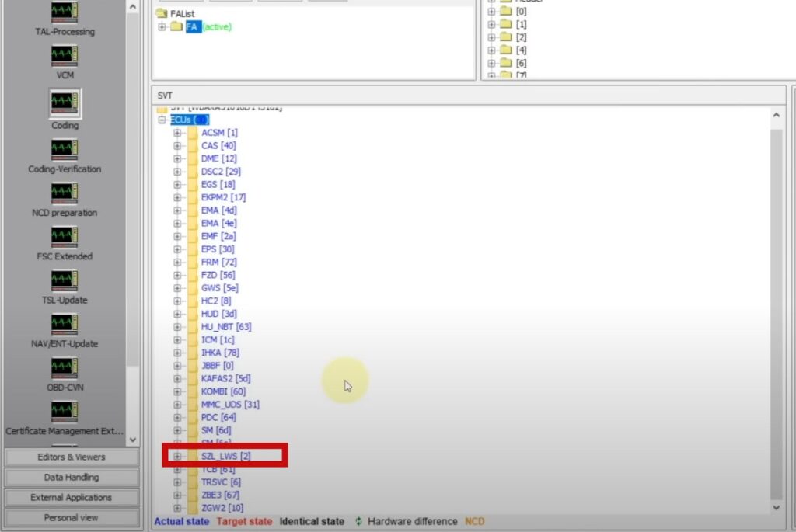Screen dimensions: 796x532
Task: Open External Applications
Action: coord(72,497)
